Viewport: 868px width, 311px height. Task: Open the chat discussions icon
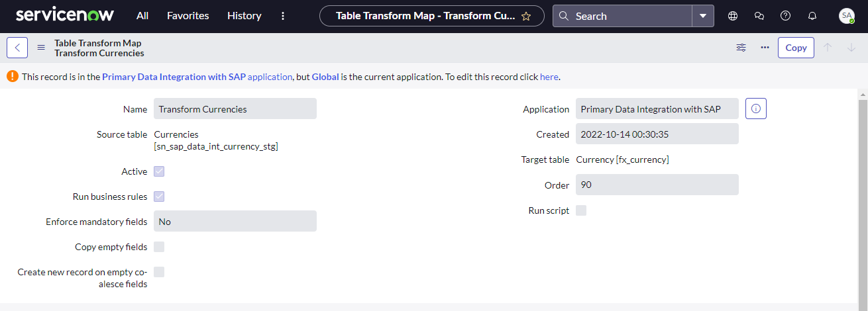(x=759, y=16)
